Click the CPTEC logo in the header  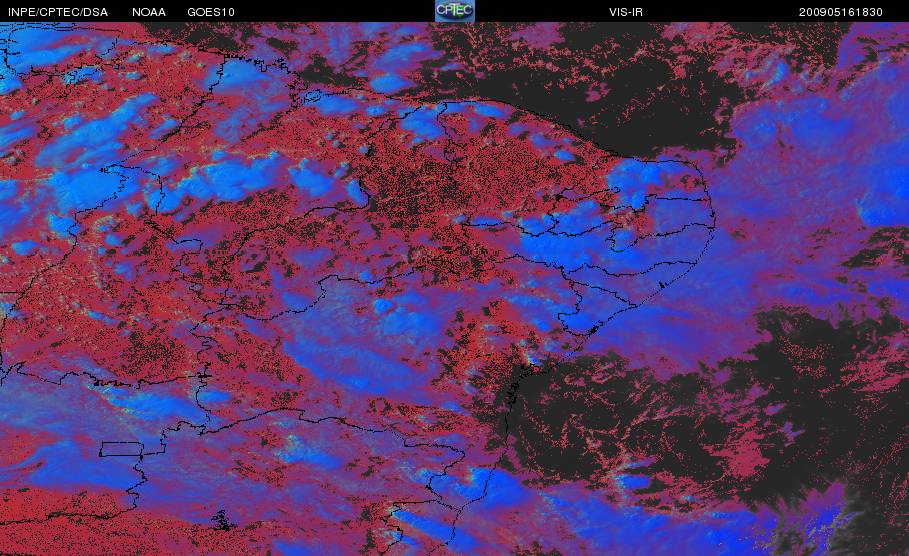point(454,11)
